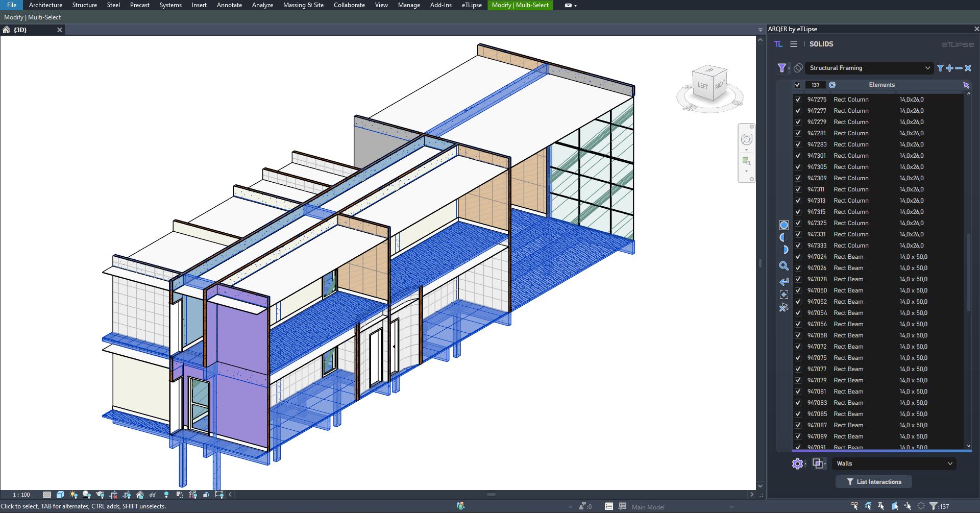Click the List Interactions button
Screen dimensions: 980x513
(874, 482)
